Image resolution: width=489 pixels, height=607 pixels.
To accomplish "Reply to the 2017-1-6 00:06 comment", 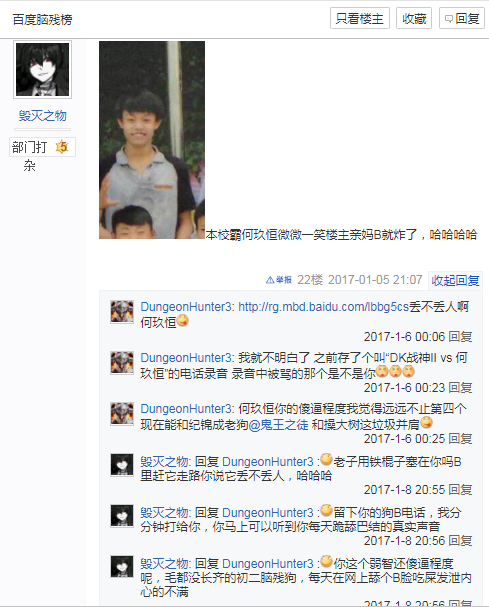I will point(460,336).
